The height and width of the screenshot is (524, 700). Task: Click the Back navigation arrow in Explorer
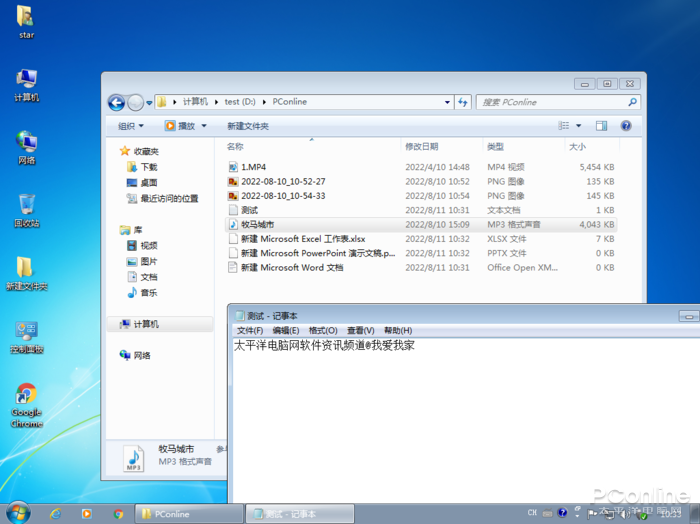114,102
